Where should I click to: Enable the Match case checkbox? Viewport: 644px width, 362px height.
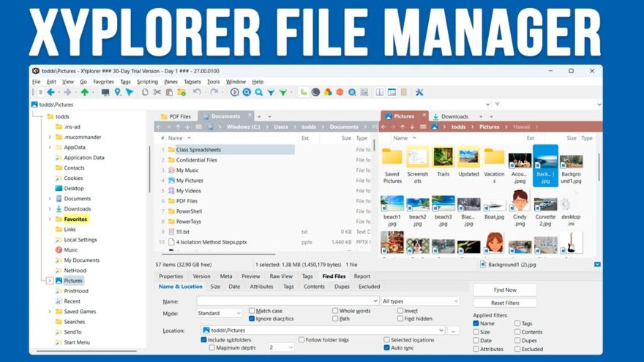[252, 311]
